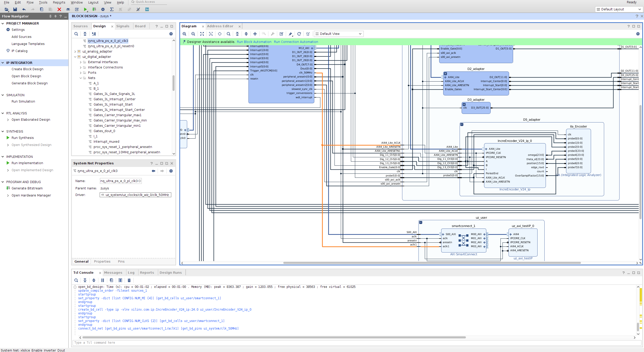
Task: Click Run Synthesis in Flow Navigator
Action: pos(23,138)
